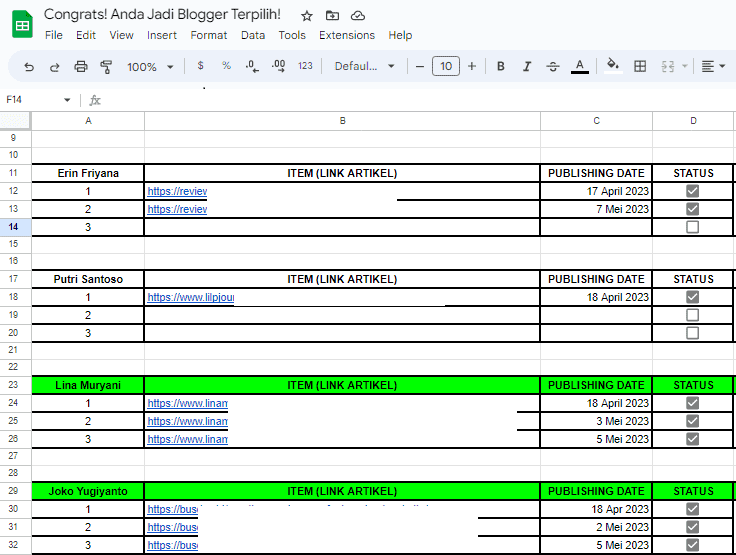Open the zoom 100% dropdown
This screenshot has height=555, width=736.
(x=150, y=67)
